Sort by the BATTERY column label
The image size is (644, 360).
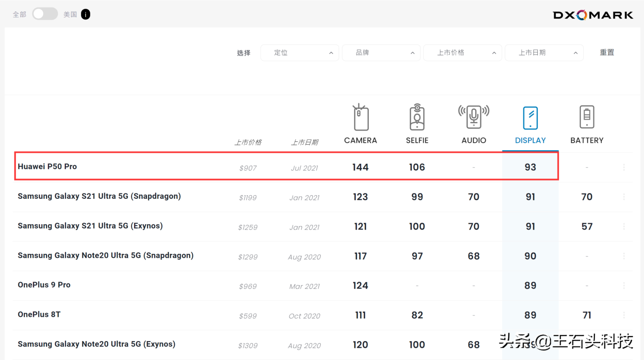(587, 140)
